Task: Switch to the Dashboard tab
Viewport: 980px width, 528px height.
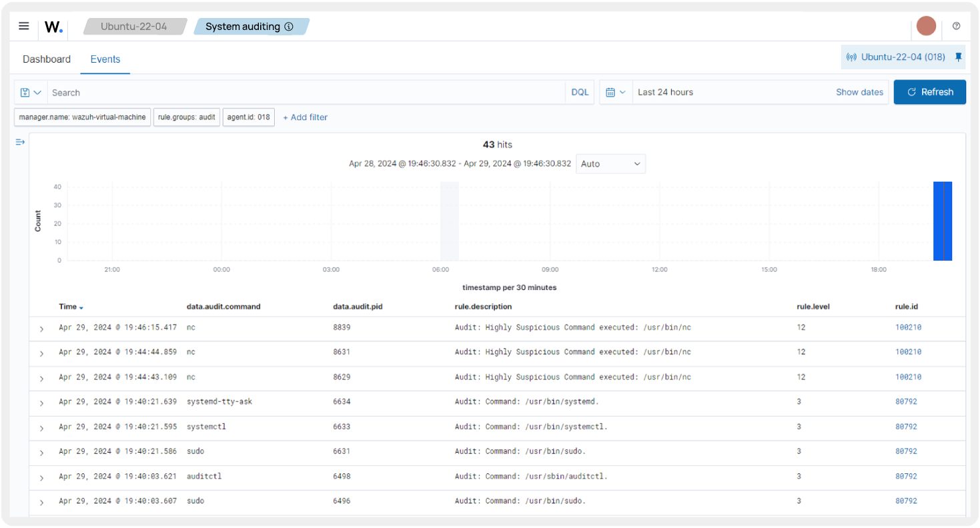Action: 46,59
